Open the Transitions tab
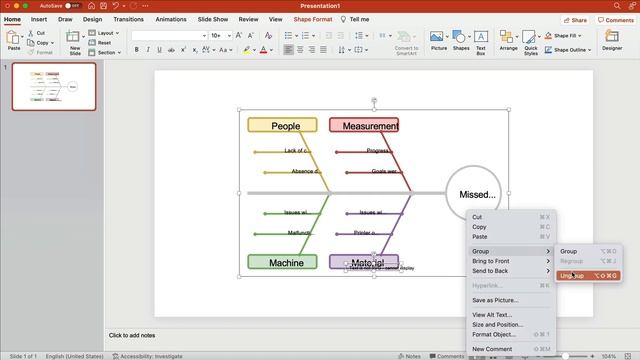Viewport: 640px width, 360px height. coord(128,19)
